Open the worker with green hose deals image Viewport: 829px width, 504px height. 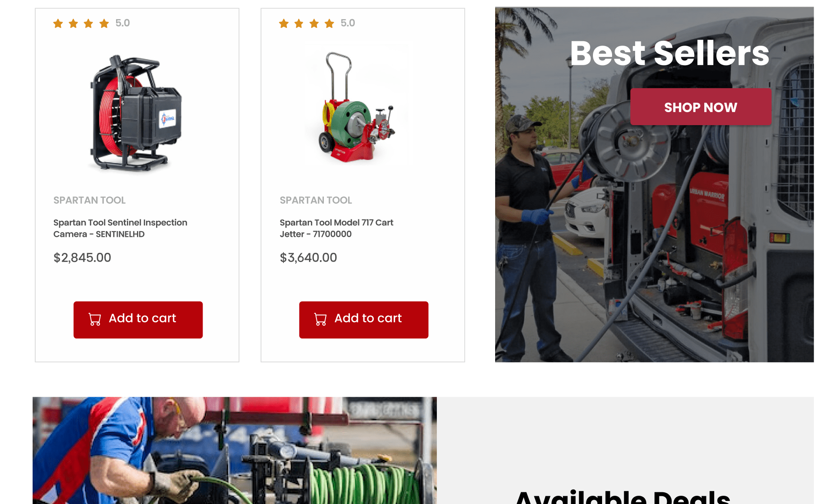235,450
